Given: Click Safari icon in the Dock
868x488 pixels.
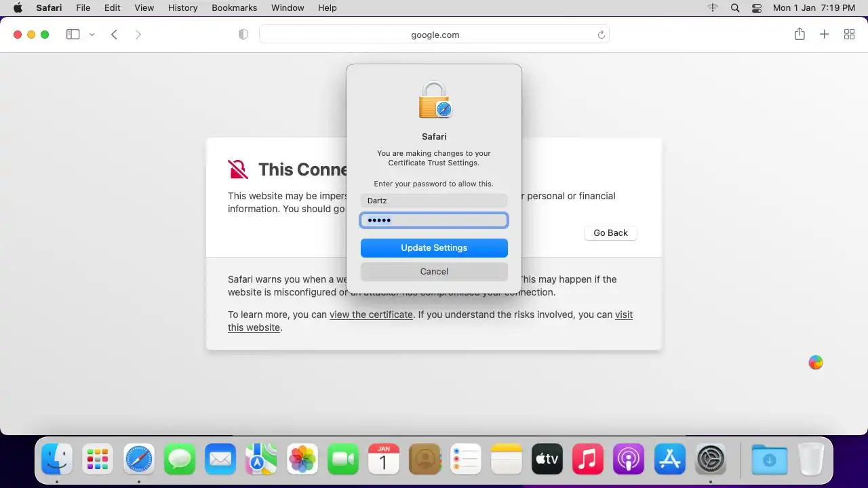Looking at the screenshot, I should point(139,460).
